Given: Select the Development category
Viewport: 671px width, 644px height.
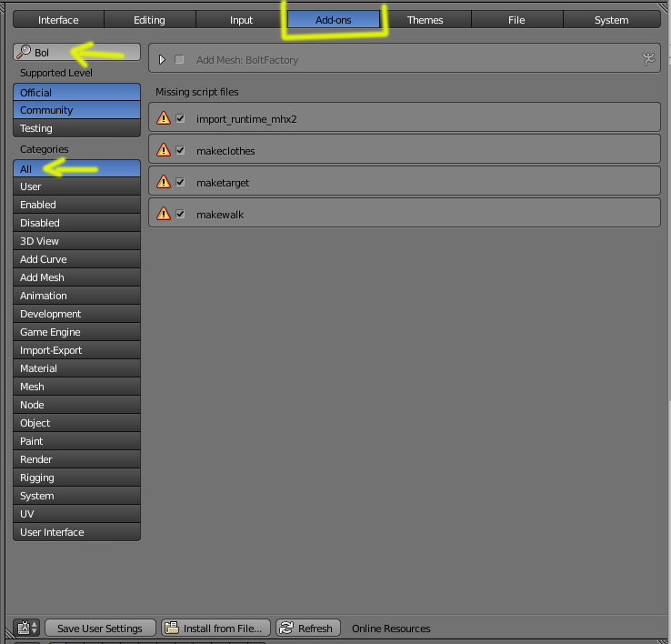Looking at the screenshot, I should click(77, 314).
